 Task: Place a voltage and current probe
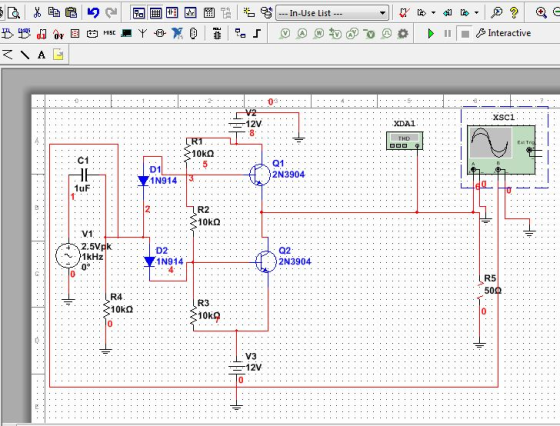[352, 34]
